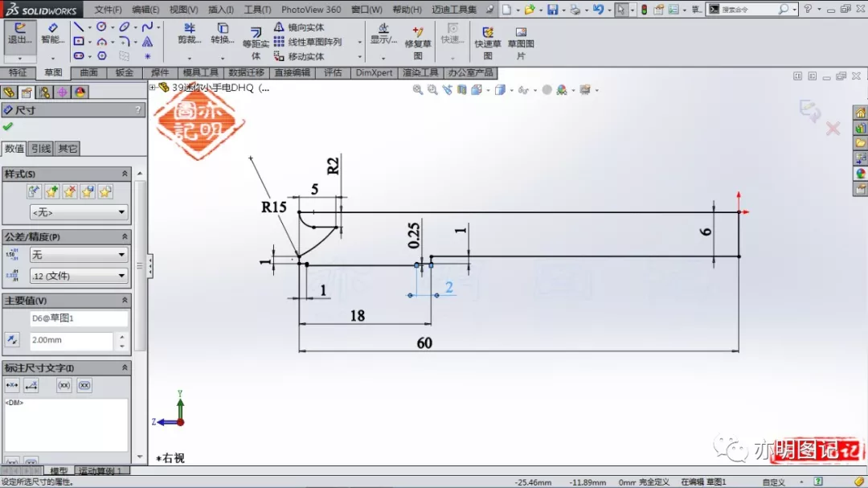
Task: Open the 插入(I) menu
Action: 220,10
